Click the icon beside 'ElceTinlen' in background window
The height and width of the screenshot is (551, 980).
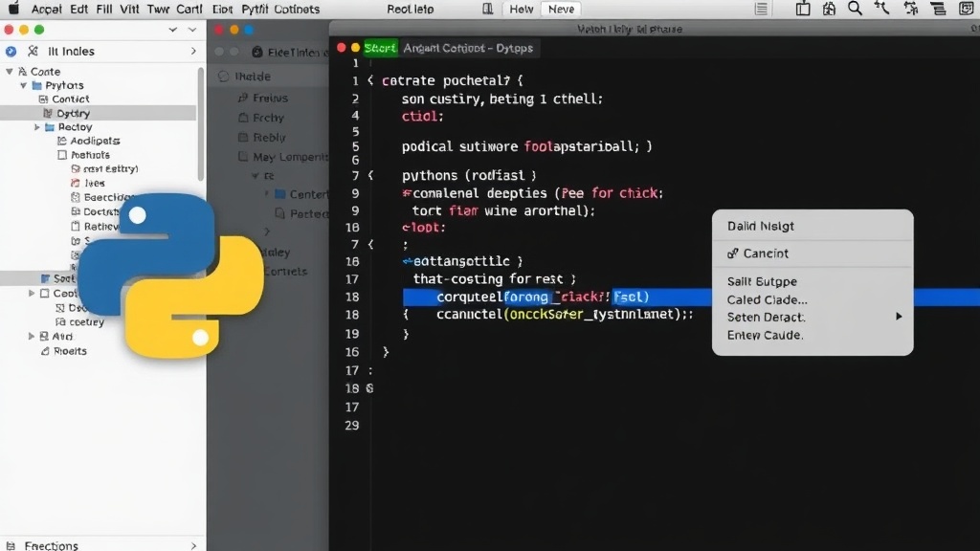coord(256,52)
